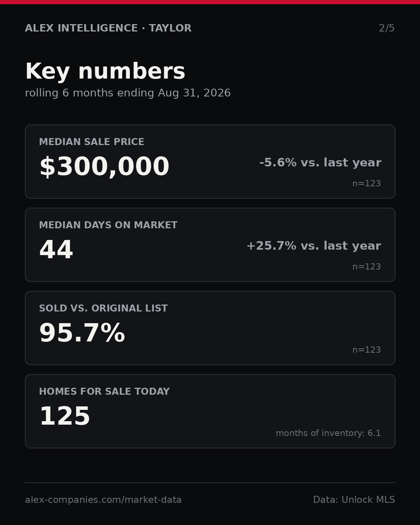Click the Data: Unlock MLS credit
This screenshot has height=525, width=420.
coord(354,500)
